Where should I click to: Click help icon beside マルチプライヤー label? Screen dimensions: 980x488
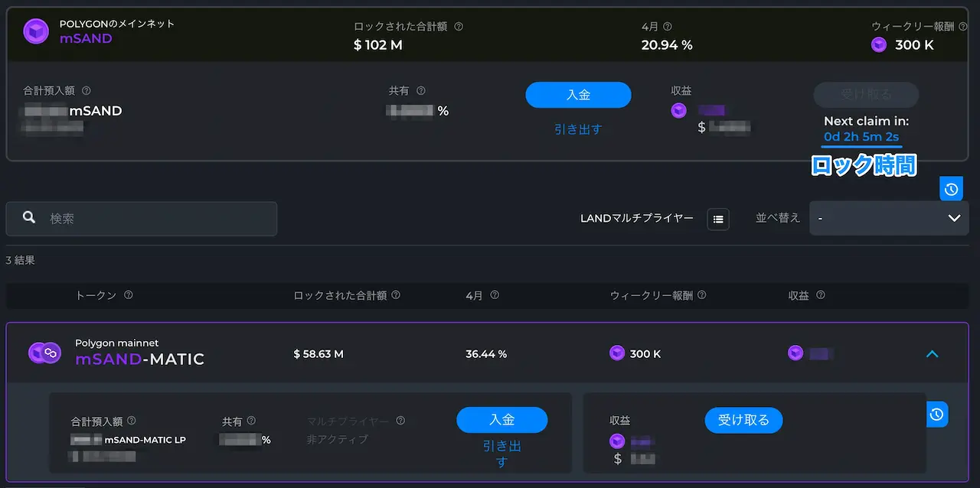400,421
